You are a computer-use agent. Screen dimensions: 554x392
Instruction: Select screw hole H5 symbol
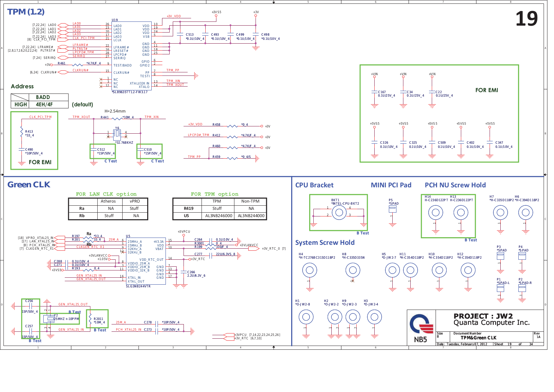coord(392,270)
